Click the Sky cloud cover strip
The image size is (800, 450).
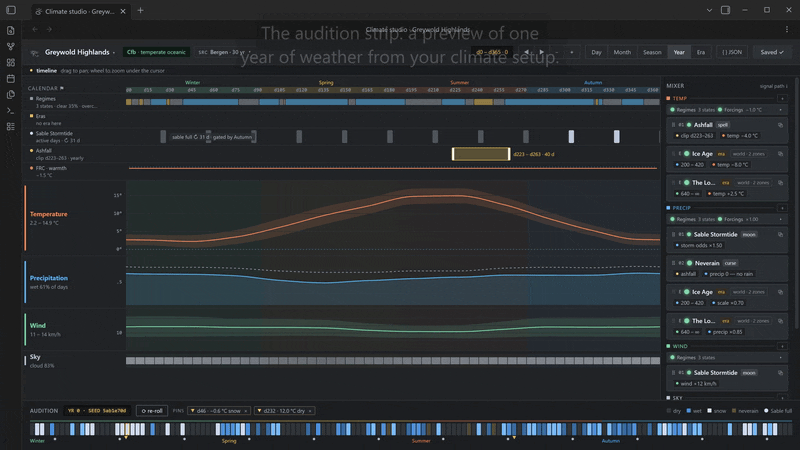(393, 361)
